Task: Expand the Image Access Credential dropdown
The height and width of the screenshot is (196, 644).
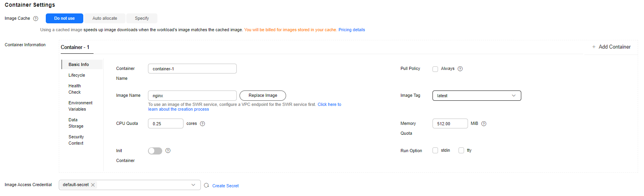Action: pos(130,185)
